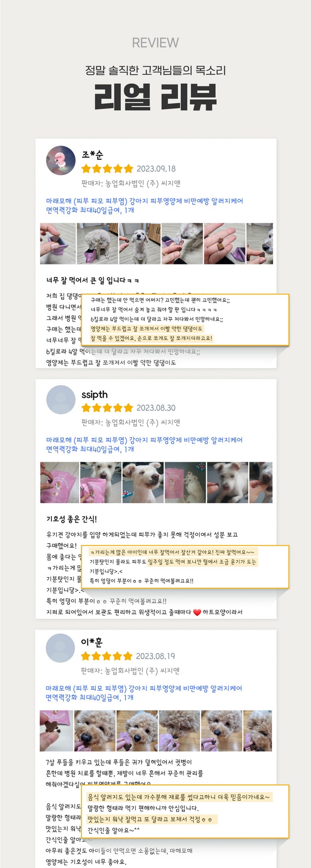Viewport: 311px width, 868px height.
Task: Click ssipth's gray default avatar
Action: tap(61, 400)
